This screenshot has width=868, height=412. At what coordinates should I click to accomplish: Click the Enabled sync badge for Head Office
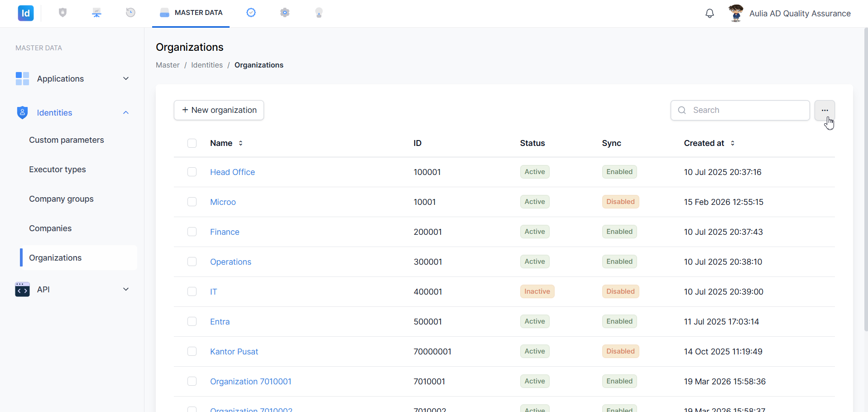click(619, 172)
